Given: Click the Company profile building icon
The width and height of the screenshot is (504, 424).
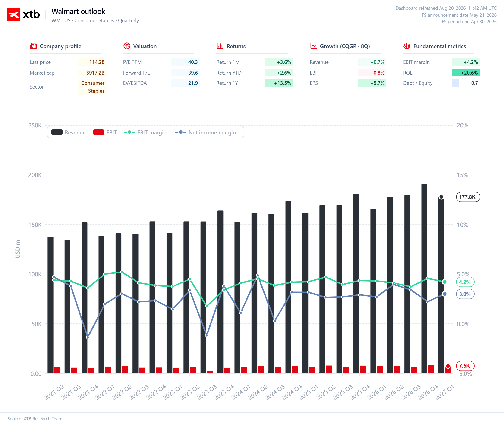Looking at the screenshot, I should [33, 46].
